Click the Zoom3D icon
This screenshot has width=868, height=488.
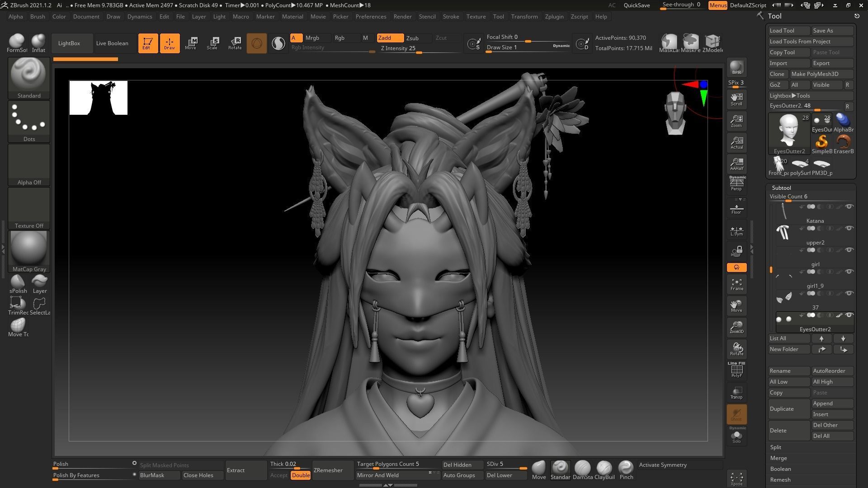pyautogui.click(x=736, y=327)
